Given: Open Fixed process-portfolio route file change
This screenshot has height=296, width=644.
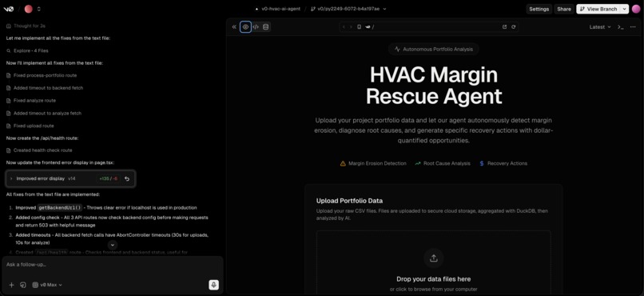Looking at the screenshot, I should (42, 76).
